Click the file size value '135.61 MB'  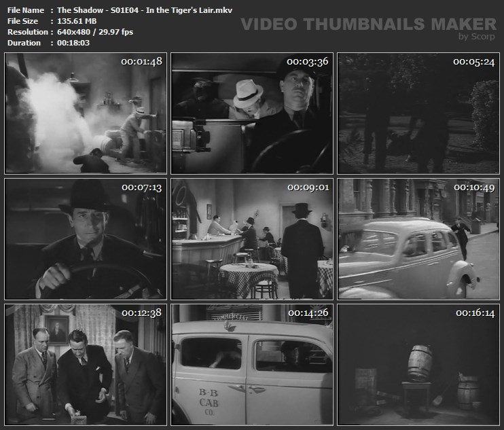click(77, 21)
